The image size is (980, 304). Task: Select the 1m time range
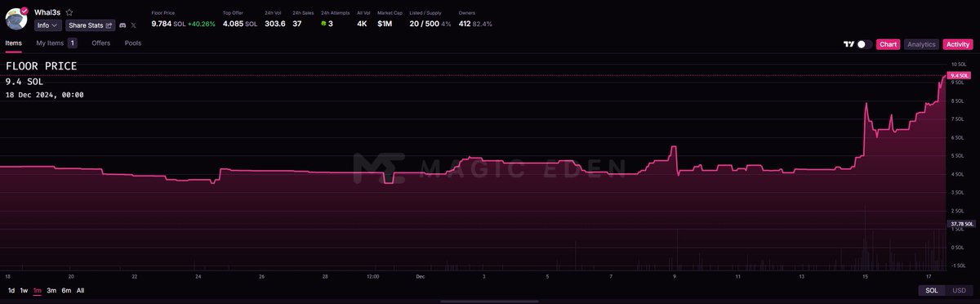tap(38, 290)
